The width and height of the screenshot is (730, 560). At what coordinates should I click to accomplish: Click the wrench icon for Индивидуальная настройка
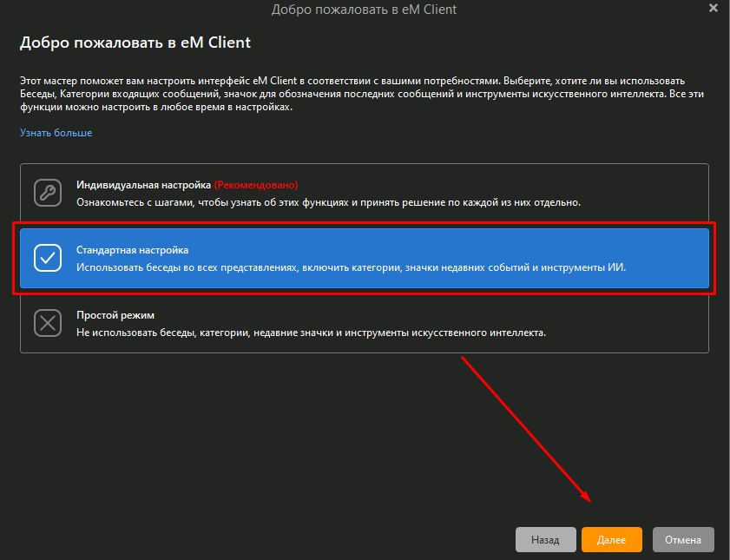[48, 192]
